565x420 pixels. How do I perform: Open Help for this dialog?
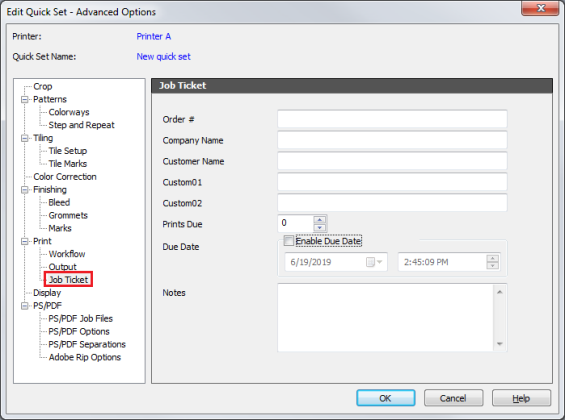(521, 398)
